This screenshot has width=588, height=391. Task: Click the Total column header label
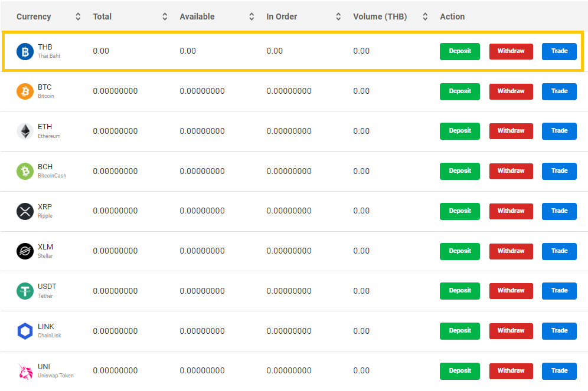(x=102, y=17)
